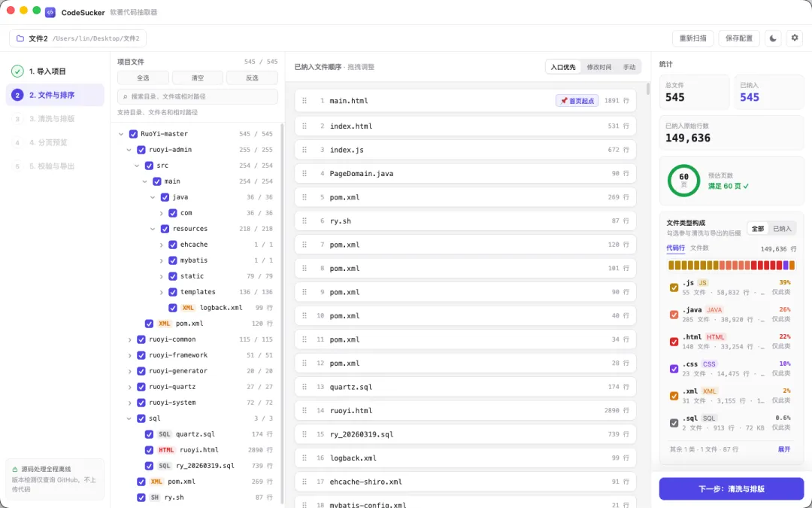Grab drag handle for ruoyi.html row
The image size is (812, 508).
click(x=304, y=411)
